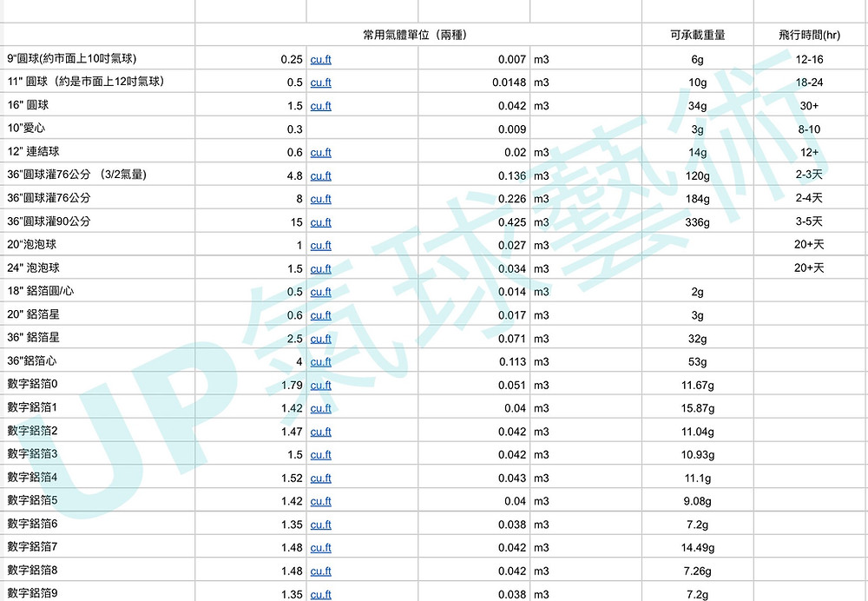Select the 0.136 cubic meter value cell

tap(474, 175)
